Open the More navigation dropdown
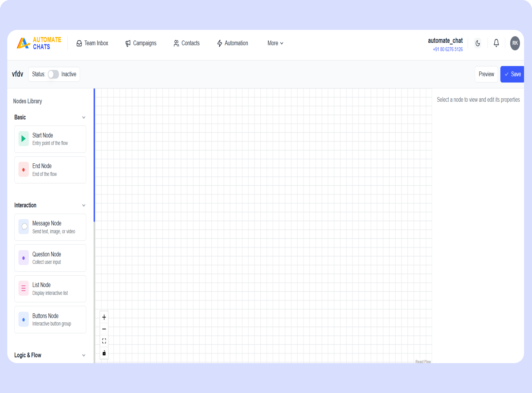Screen dimensions: 532x393 [x=275, y=43]
